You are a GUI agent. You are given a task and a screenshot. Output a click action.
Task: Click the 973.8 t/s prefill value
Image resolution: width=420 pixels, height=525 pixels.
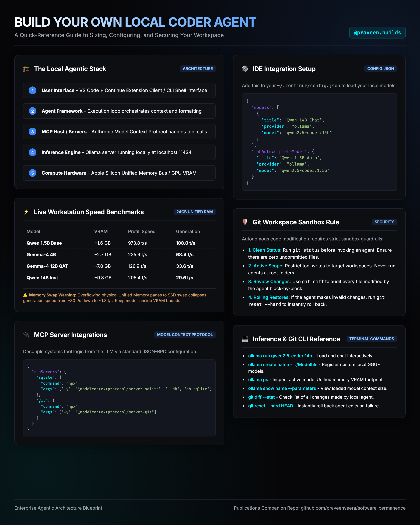(x=137, y=243)
